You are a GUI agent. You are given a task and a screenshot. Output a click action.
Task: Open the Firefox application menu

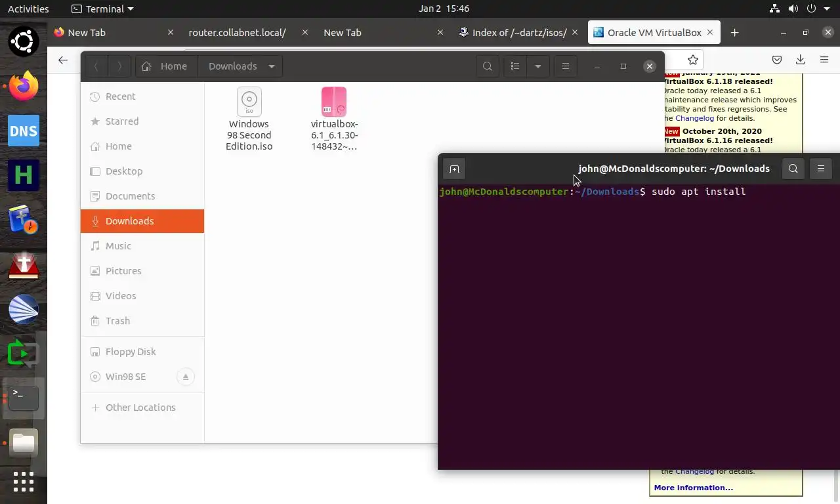pyautogui.click(x=824, y=60)
